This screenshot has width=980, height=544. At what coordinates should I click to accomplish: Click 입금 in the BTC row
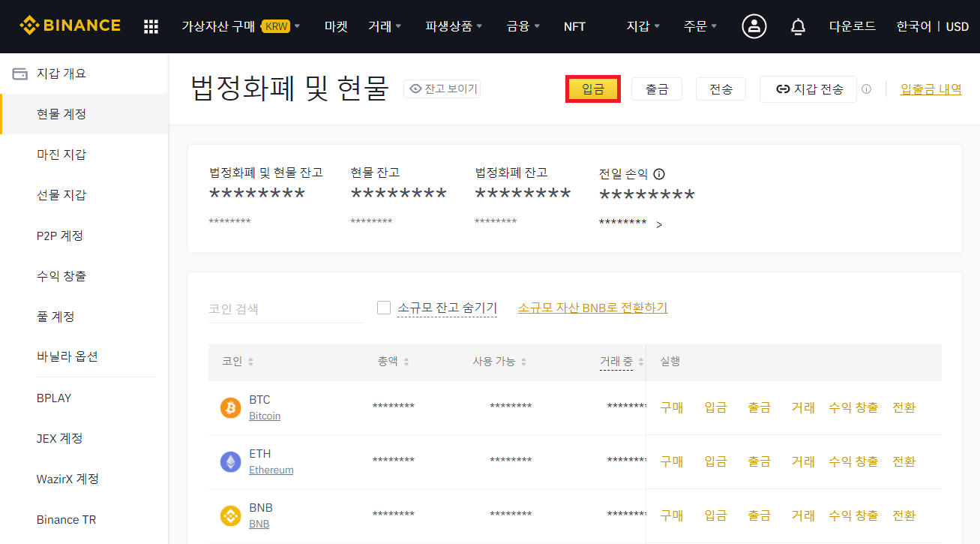pos(715,407)
